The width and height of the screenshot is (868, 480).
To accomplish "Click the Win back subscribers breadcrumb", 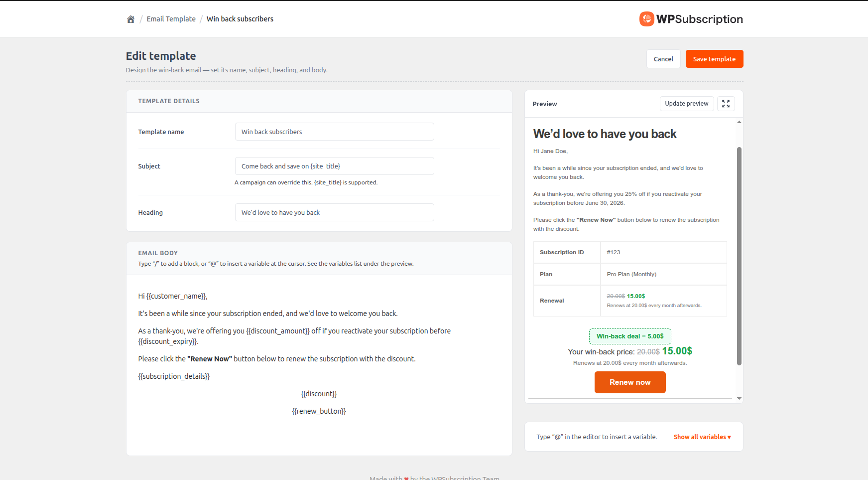I will coord(240,19).
